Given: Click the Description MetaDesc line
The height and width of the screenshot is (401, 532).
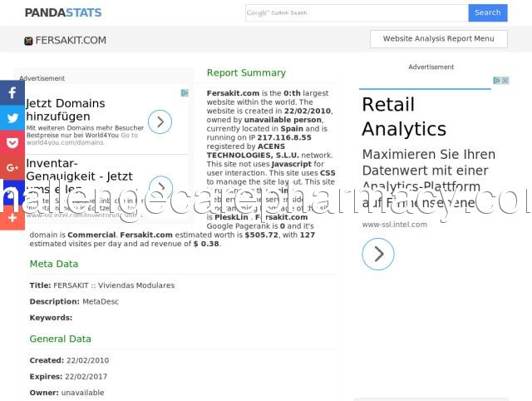Looking at the screenshot, I should pyautogui.click(x=74, y=301).
